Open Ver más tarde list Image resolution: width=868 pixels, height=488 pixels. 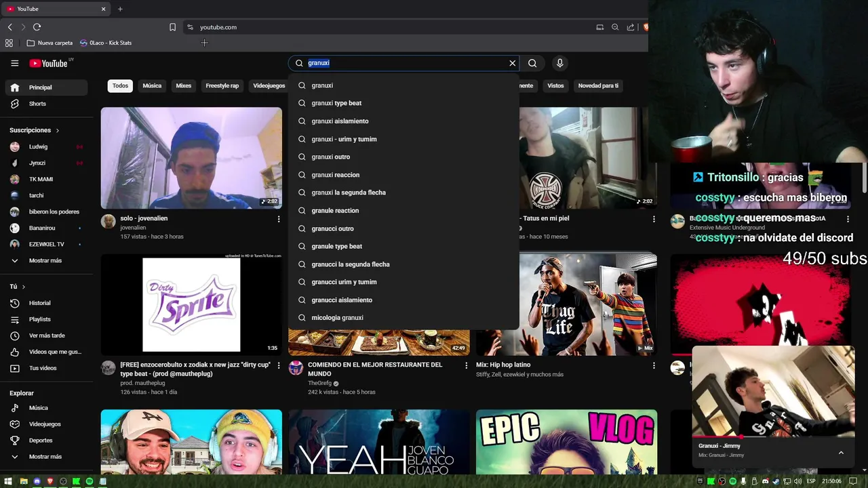click(x=46, y=335)
